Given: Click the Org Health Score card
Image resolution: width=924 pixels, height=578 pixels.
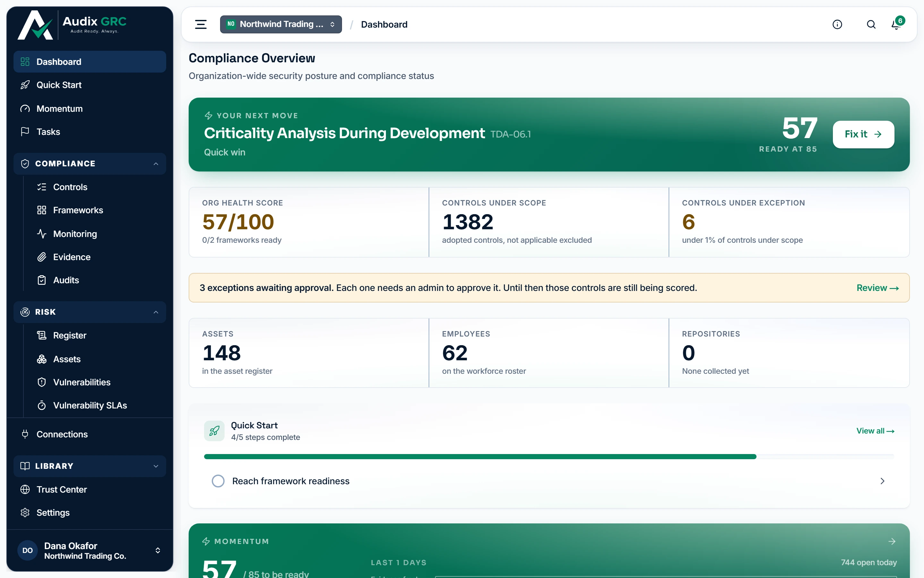Looking at the screenshot, I should [x=309, y=222].
